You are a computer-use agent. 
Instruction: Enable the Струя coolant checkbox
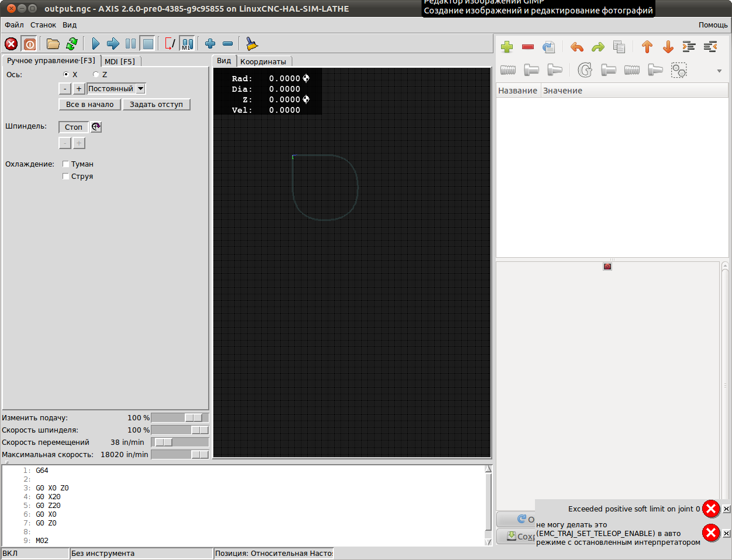tap(66, 177)
